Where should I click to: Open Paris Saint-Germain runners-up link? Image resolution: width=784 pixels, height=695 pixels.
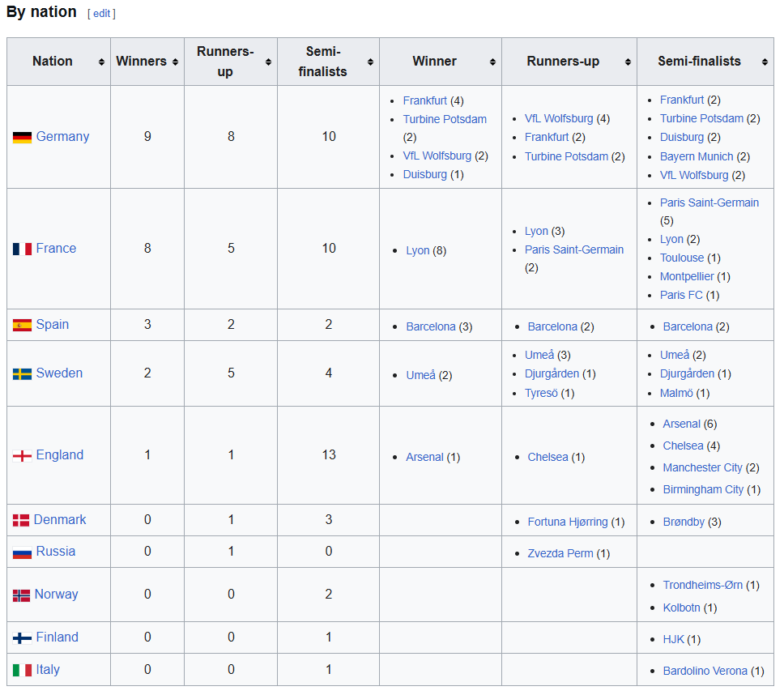pos(574,250)
